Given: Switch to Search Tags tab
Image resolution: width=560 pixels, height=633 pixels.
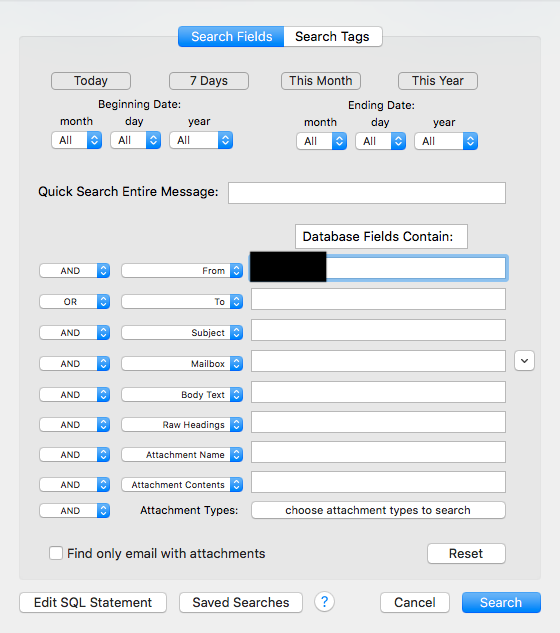Looking at the screenshot, I should pyautogui.click(x=332, y=37).
